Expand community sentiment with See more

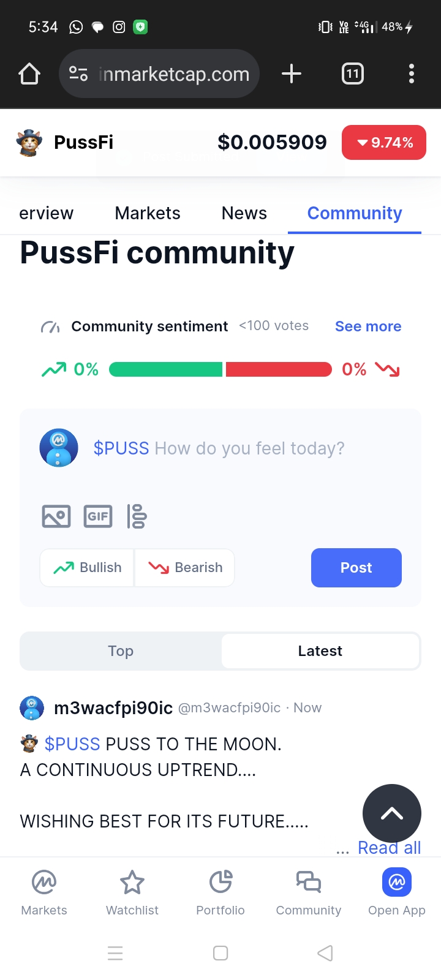click(x=368, y=326)
